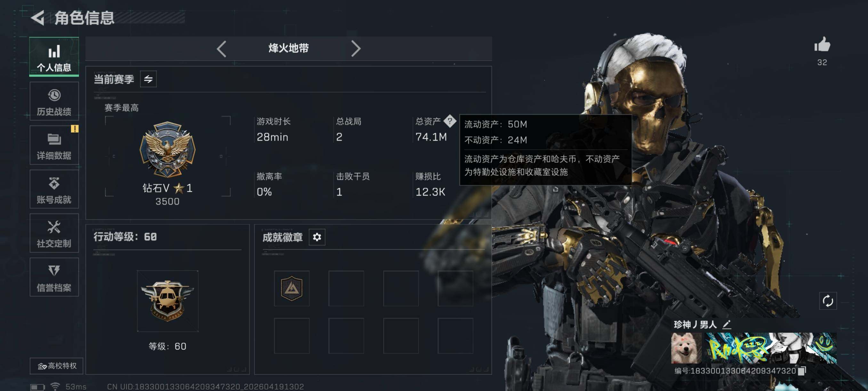Switch to next mode with right chevron
The width and height of the screenshot is (868, 391).
356,49
